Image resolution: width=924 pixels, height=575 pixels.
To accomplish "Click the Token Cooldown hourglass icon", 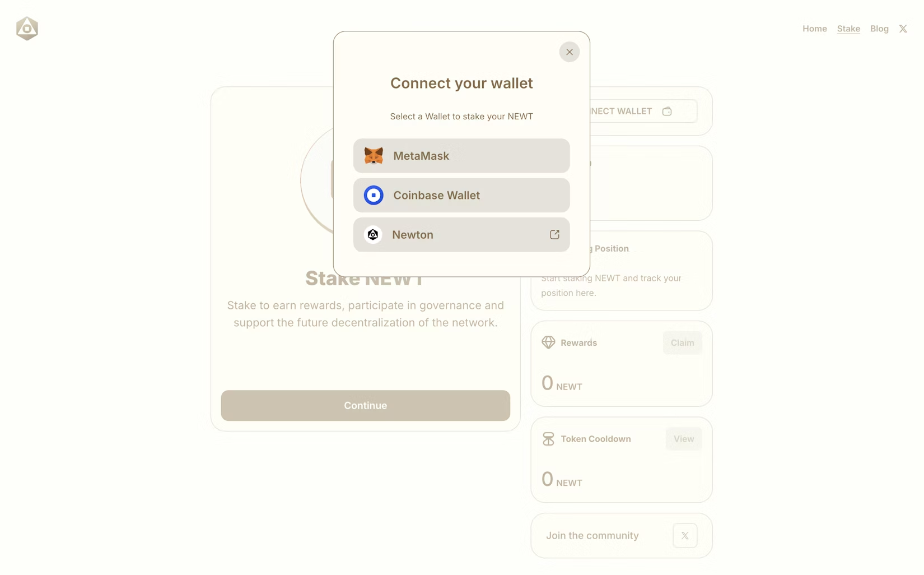I will (548, 439).
